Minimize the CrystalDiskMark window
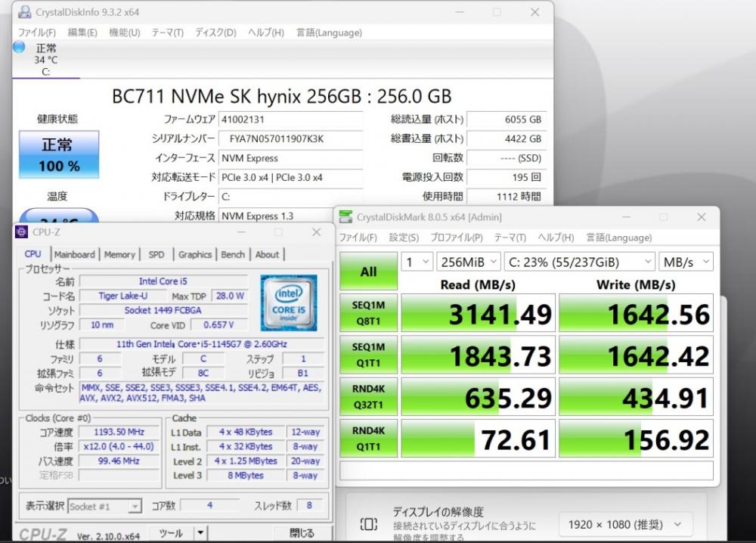756x543 pixels. pos(626,217)
